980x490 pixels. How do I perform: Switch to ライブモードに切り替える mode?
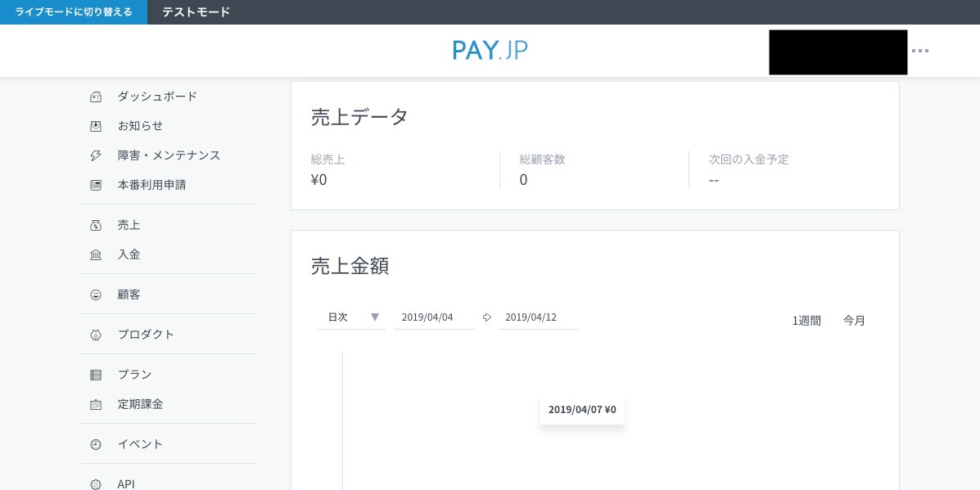(x=73, y=11)
